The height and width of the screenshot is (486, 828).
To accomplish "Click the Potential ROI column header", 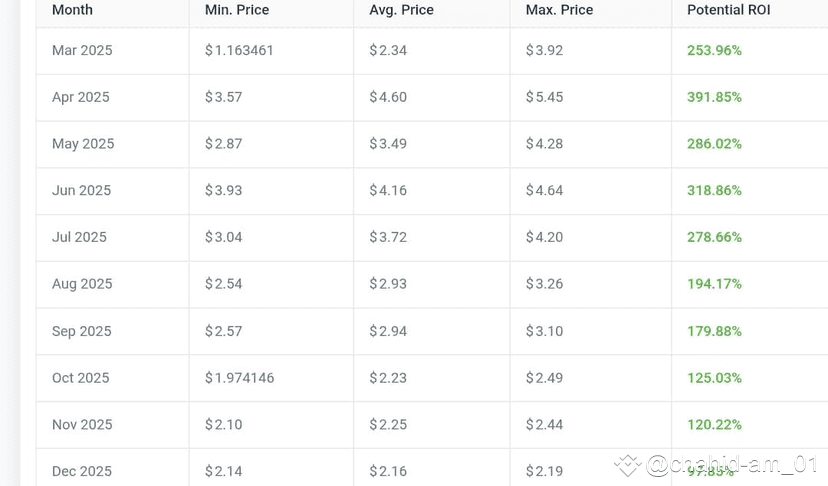I will click(x=729, y=10).
